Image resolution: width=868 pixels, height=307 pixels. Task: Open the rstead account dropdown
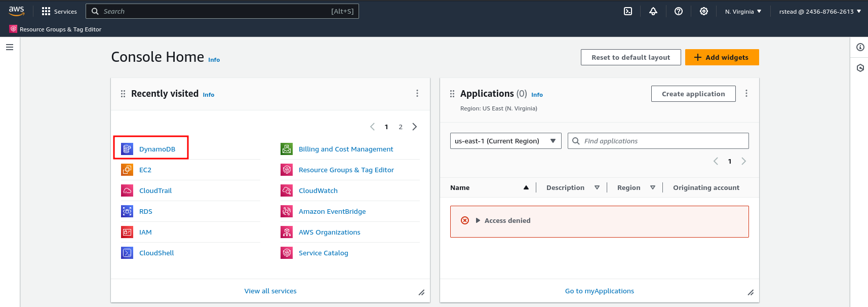coord(819,11)
